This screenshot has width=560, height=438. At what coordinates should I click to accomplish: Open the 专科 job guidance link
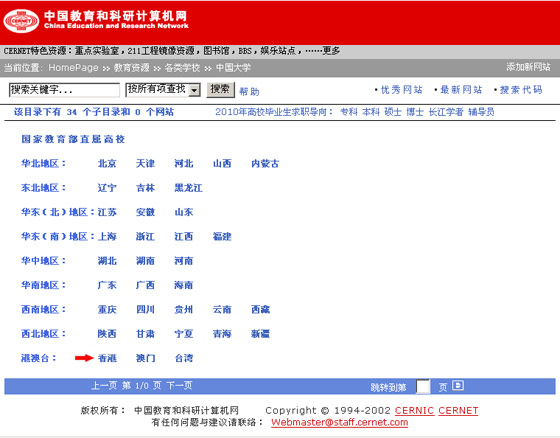(349, 112)
